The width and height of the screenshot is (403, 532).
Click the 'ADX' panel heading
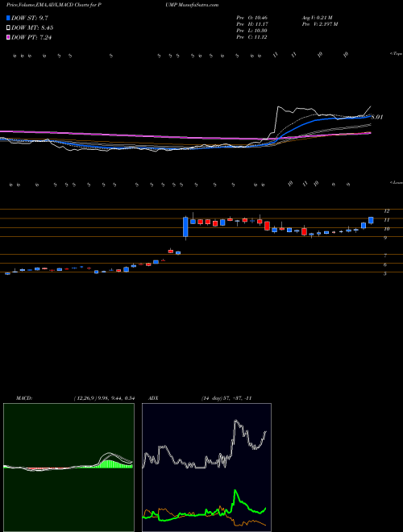[153, 398]
